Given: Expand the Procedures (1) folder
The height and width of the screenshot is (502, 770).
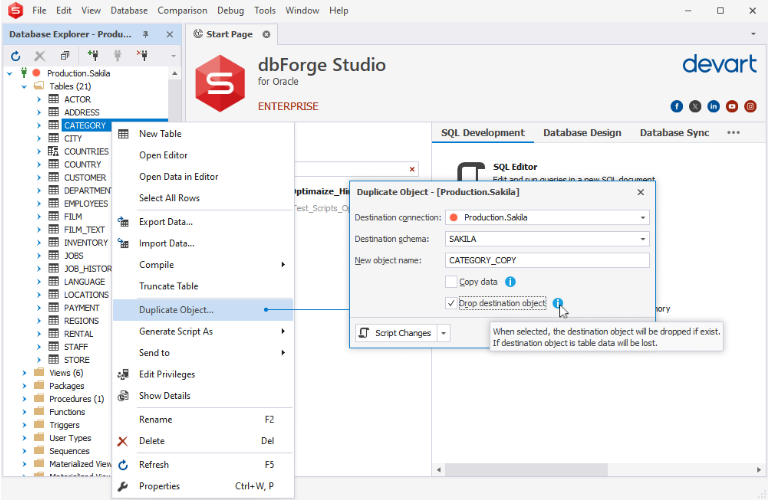Looking at the screenshot, I should click(24, 399).
